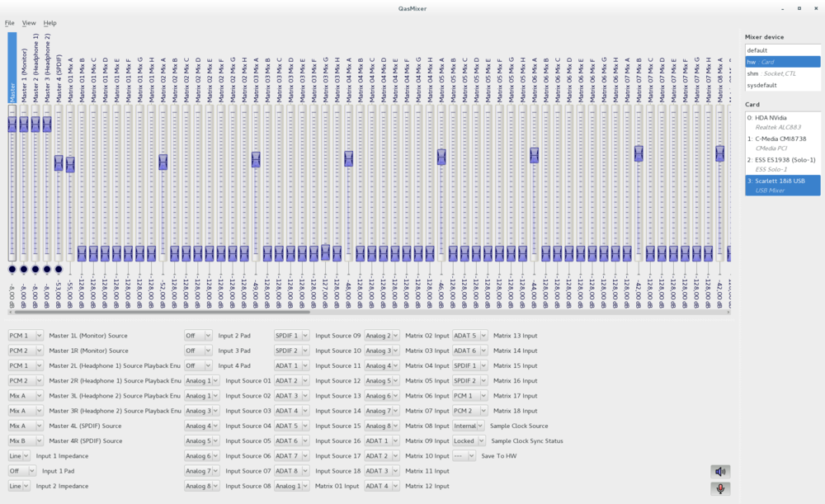Select the C-Media CMI8738 card
825x504 pixels.
tap(782, 144)
